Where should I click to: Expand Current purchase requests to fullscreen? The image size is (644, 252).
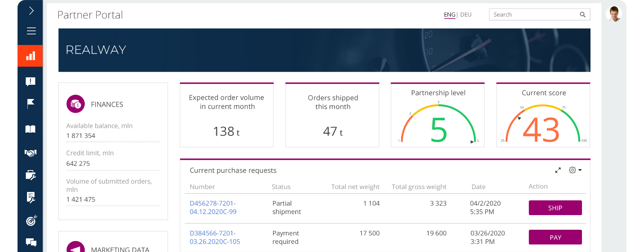click(558, 170)
